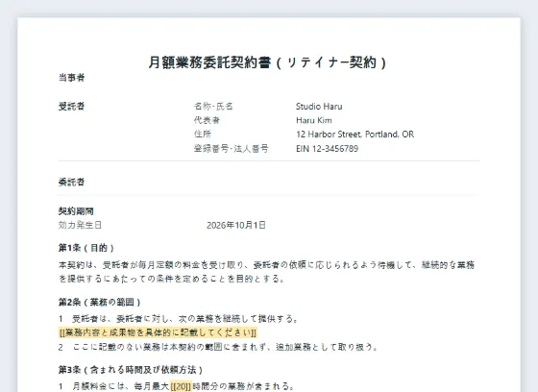
Task: Click the 受託者 label
Action: click(x=71, y=107)
